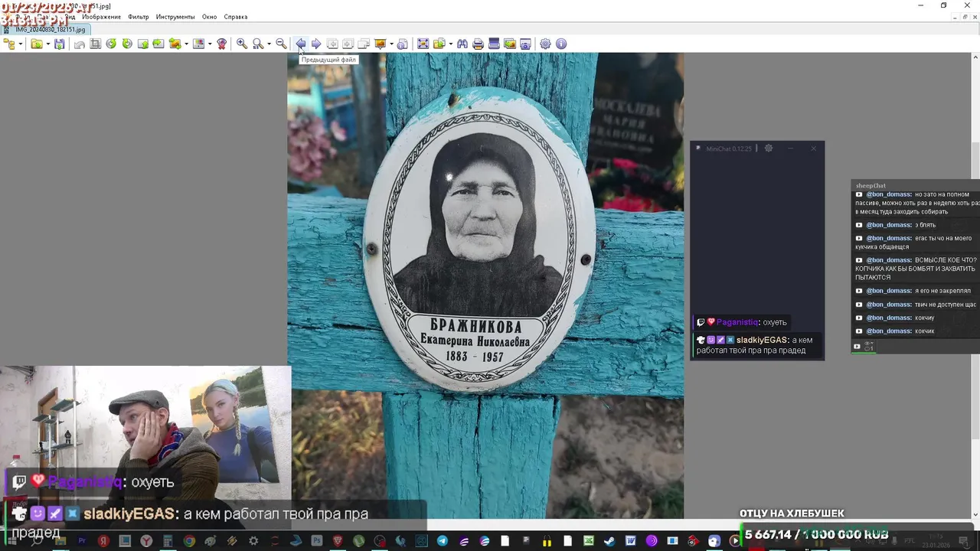Click the red-eye correction icon
The width and height of the screenshot is (980, 551).
point(222,44)
